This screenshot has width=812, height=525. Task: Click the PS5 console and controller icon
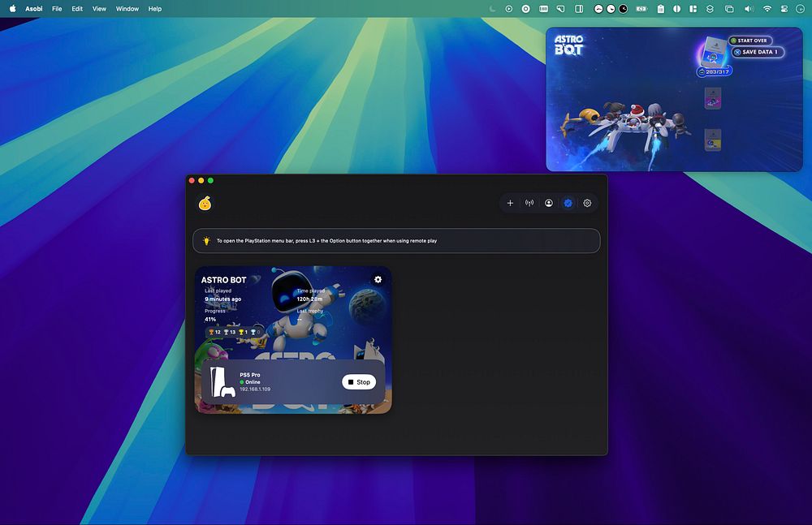pyautogui.click(x=222, y=382)
